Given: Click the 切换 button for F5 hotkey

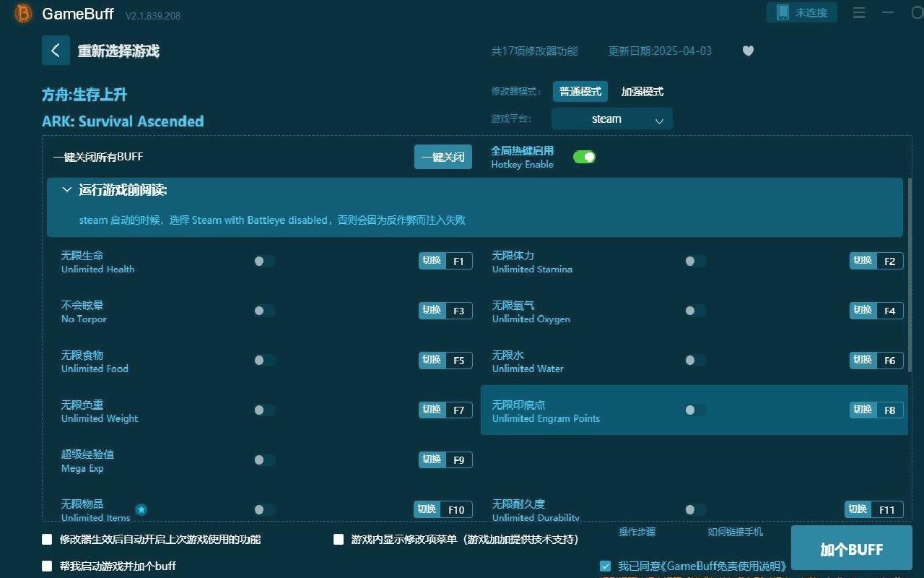Looking at the screenshot, I should [x=432, y=361].
